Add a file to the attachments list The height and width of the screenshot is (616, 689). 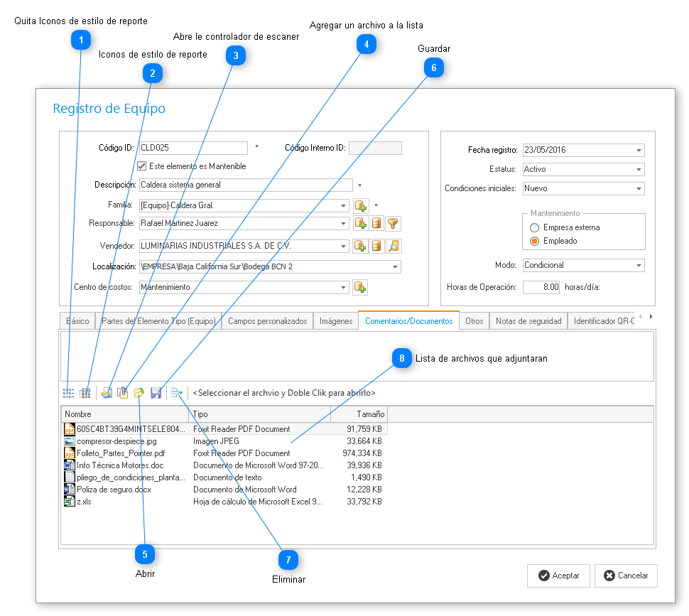[x=123, y=392]
